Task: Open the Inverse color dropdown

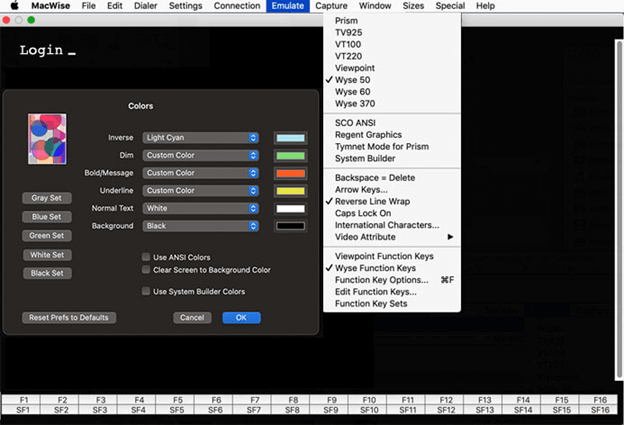Action: tap(201, 138)
